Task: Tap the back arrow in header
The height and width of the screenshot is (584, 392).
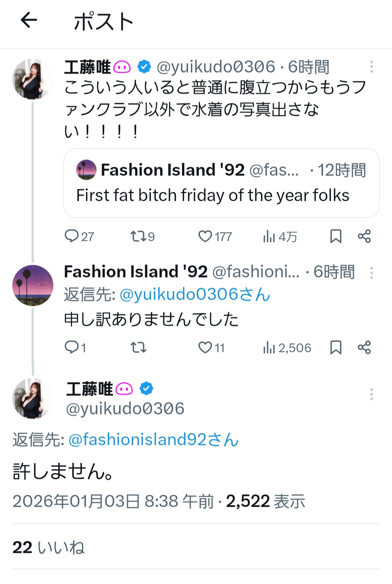Action: pos(29,20)
